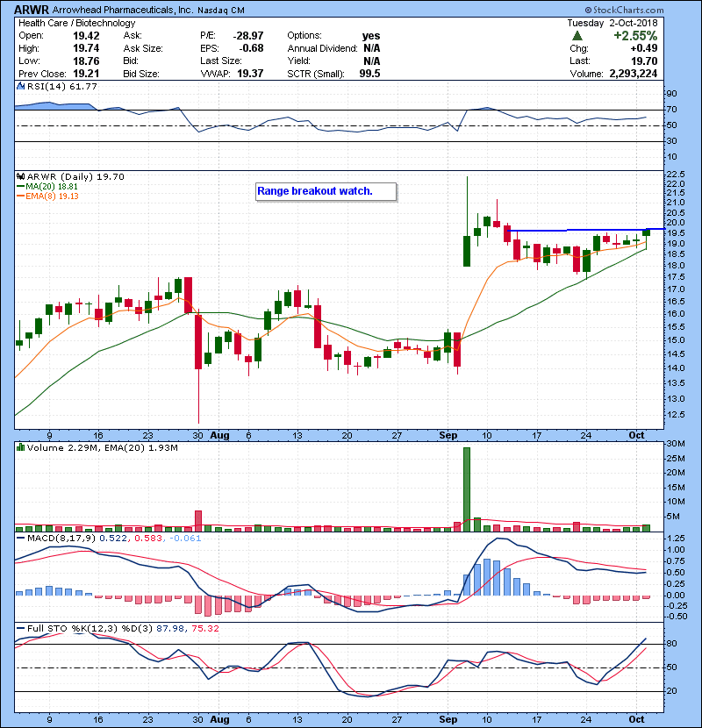Click the Arrowhead Pharmaceuticals, Inc. company name

click(123, 10)
